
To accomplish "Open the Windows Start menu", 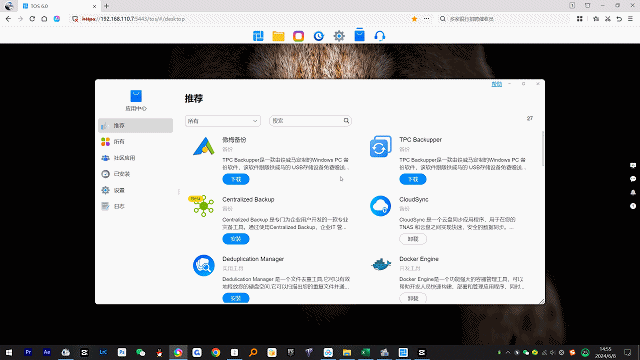I will click(9, 352).
